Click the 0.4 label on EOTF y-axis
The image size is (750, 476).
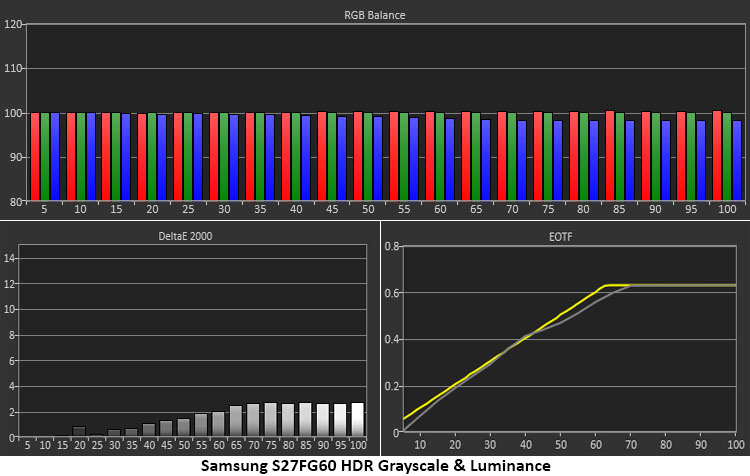point(392,340)
